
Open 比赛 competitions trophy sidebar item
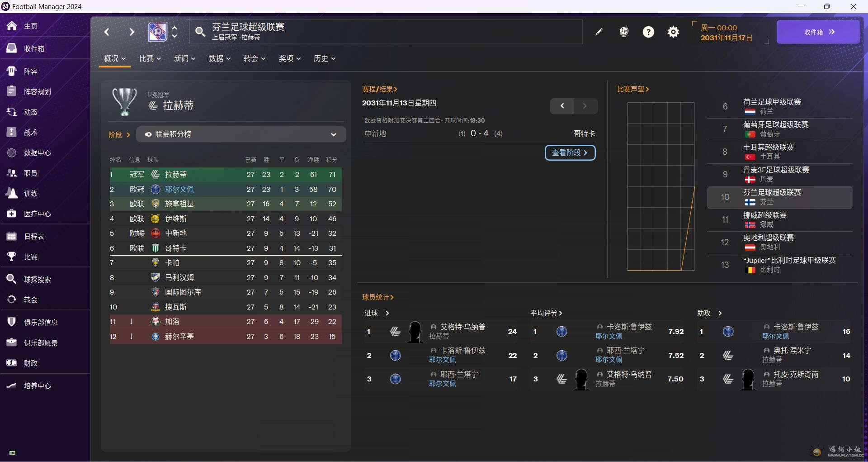30,257
